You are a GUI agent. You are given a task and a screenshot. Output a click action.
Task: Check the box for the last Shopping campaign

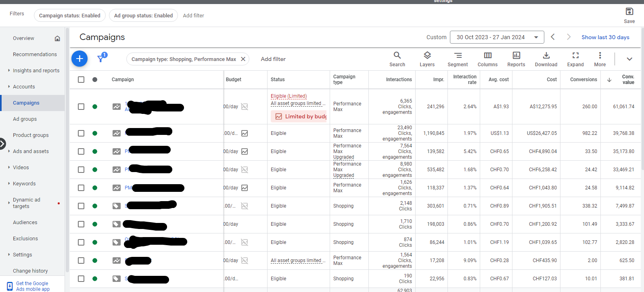pyautogui.click(x=81, y=279)
